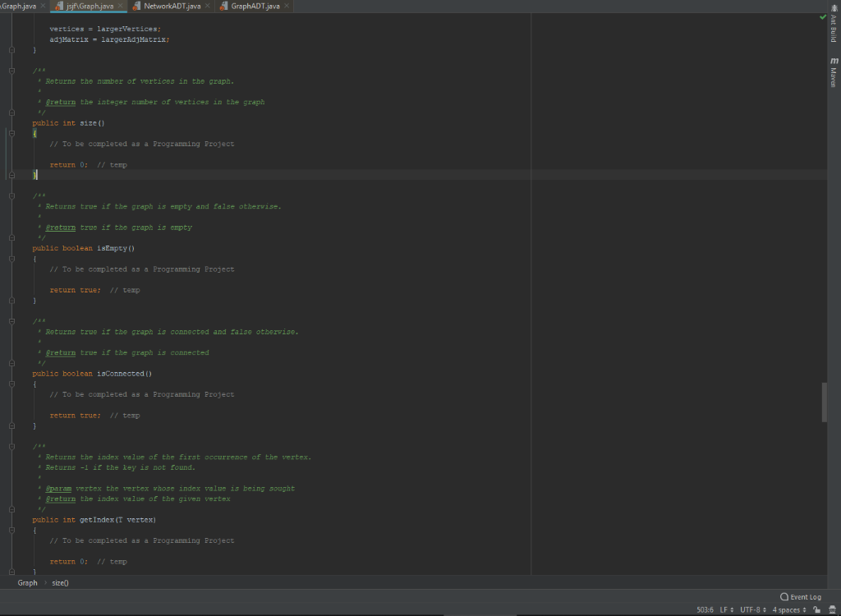This screenshot has height=616, width=841.
Task: Select size() in the breadcrumb bar
Action: tap(60, 582)
